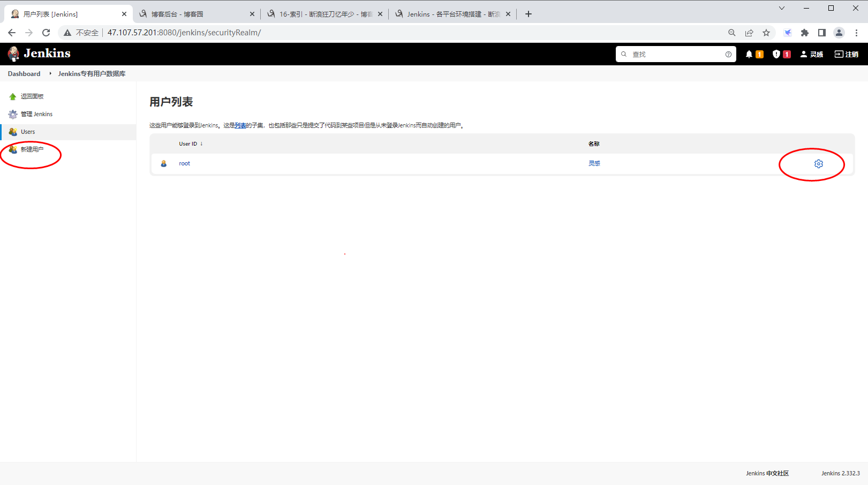Focus the 查找 search box

click(x=677, y=54)
